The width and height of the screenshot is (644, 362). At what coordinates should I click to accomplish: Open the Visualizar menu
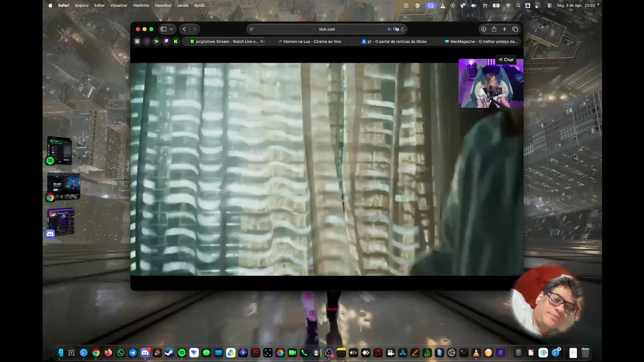pyautogui.click(x=119, y=6)
